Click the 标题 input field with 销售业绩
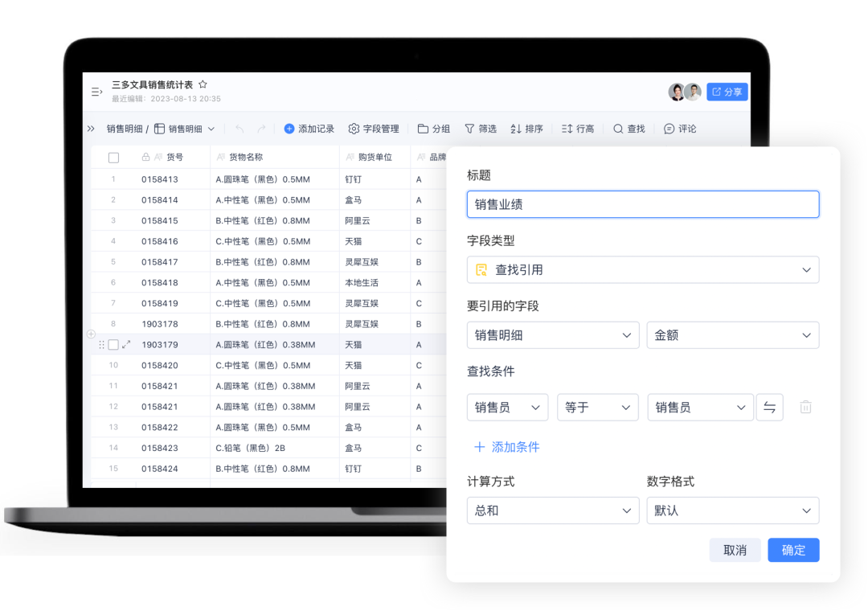This screenshot has width=868, height=611. (x=642, y=204)
